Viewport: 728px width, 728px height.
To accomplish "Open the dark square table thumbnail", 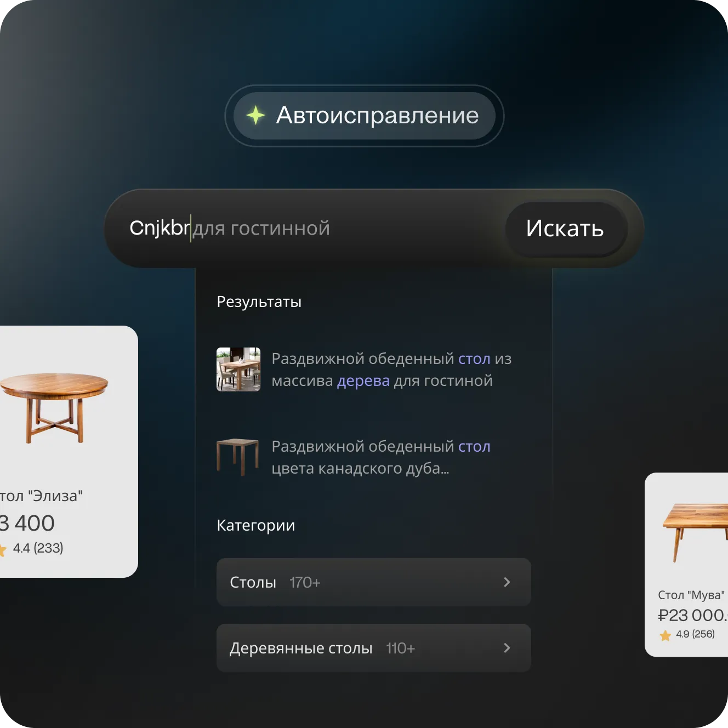I will click(x=238, y=457).
